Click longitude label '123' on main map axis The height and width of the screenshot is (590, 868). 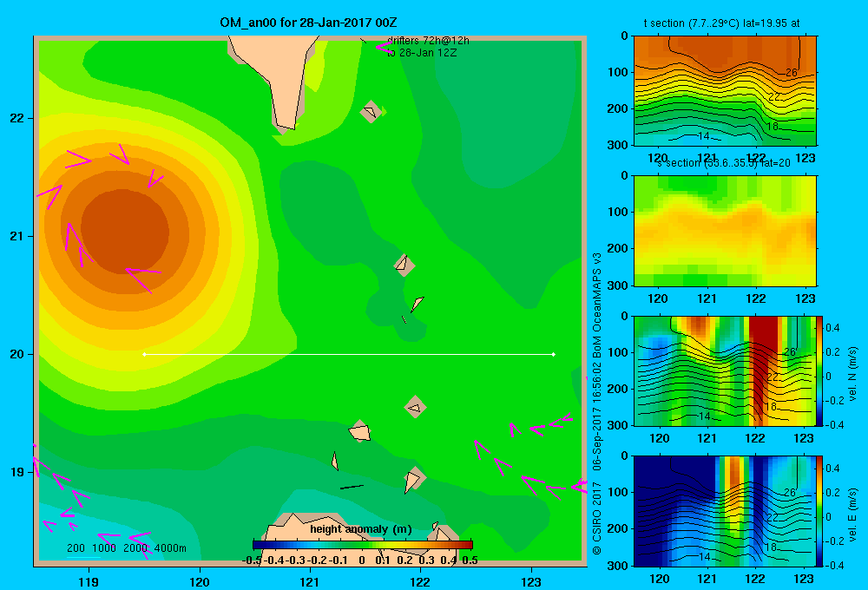click(531, 582)
